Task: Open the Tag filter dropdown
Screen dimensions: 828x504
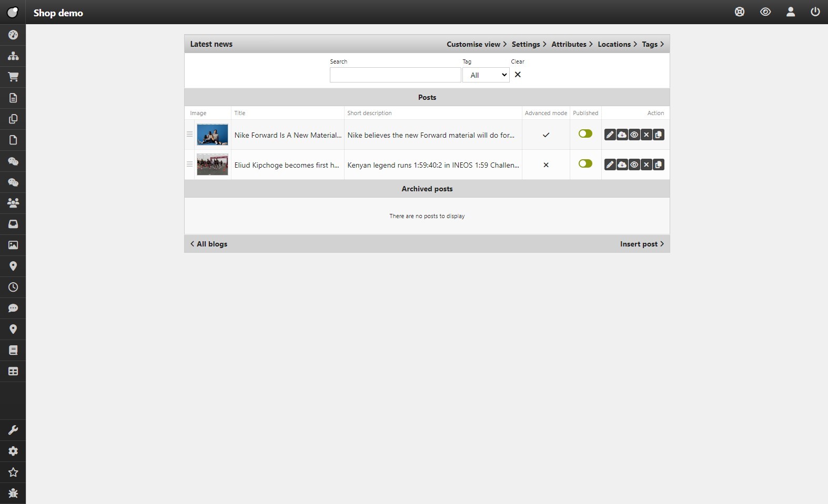Action: pyautogui.click(x=486, y=75)
